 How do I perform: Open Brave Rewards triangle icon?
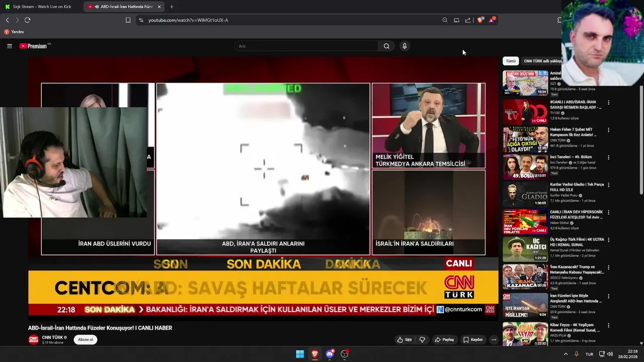pyautogui.click(x=492, y=20)
